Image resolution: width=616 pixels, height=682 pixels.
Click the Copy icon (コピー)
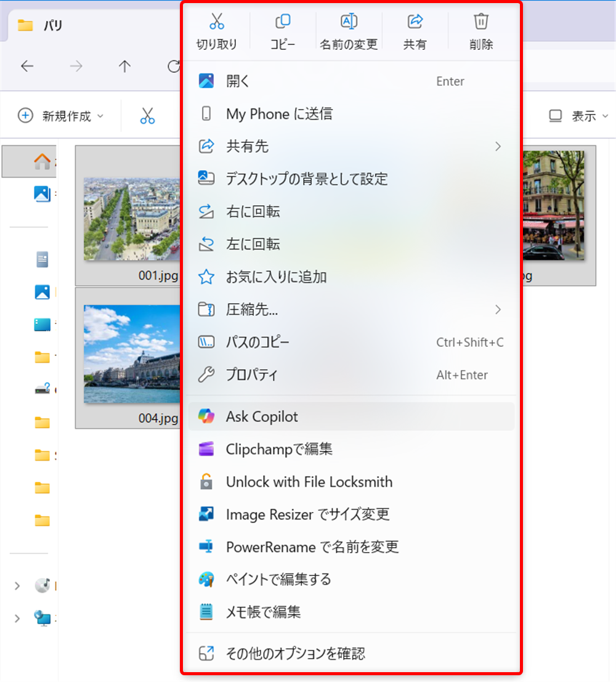283,30
